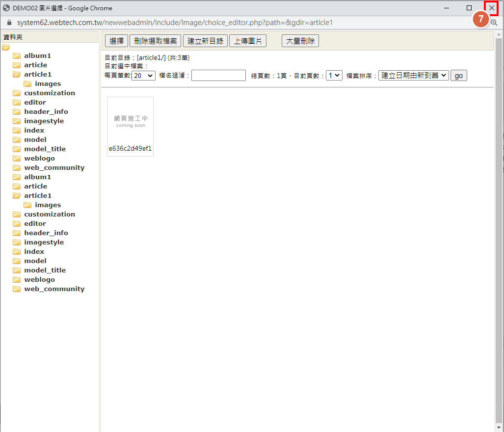Click the root open-folder icon in tree

[6, 48]
